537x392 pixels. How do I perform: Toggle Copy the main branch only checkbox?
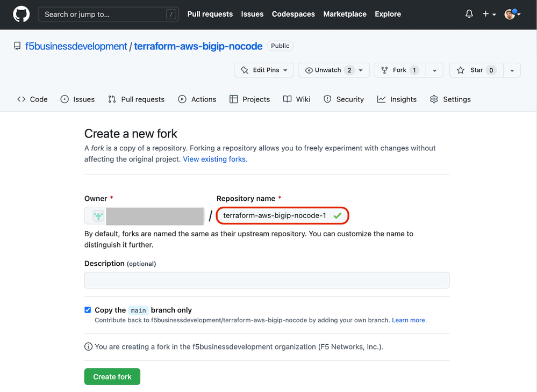pyautogui.click(x=88, y=310)
